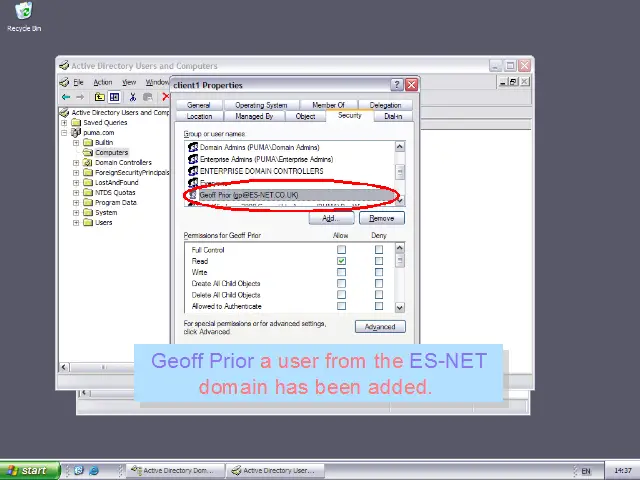Click the Cut scissors toolbar icon
The width and height of the screenshot is (640, 480).
133,97
